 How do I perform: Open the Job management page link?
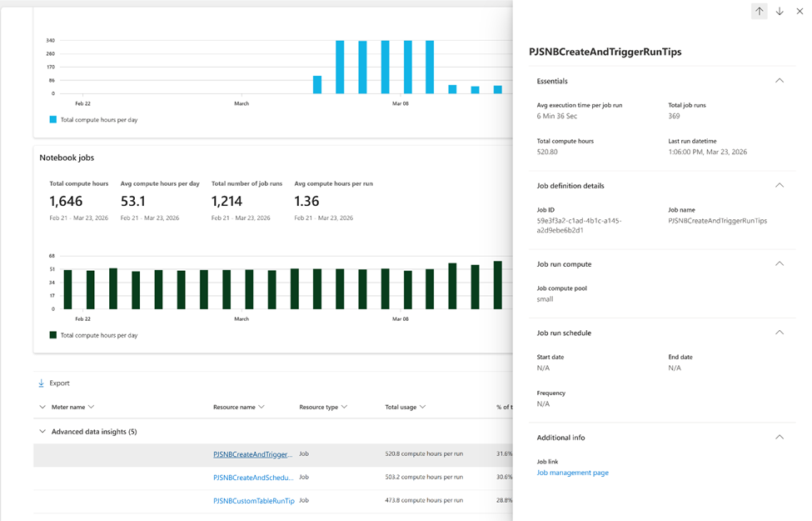pyautogui.click(x=572, y=473)
